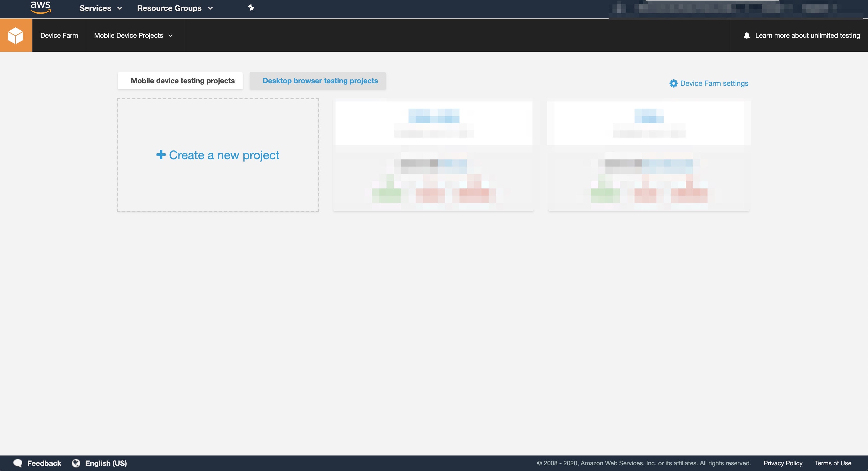The image size is (868, 471).
Task: Expand the Services dropdown menu
Action: point(100,8)
